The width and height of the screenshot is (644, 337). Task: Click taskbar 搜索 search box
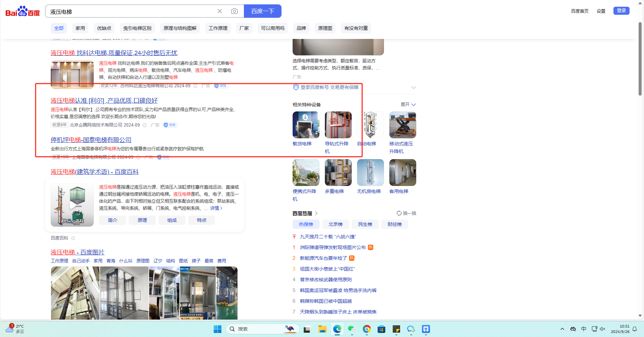coord(262,329)
